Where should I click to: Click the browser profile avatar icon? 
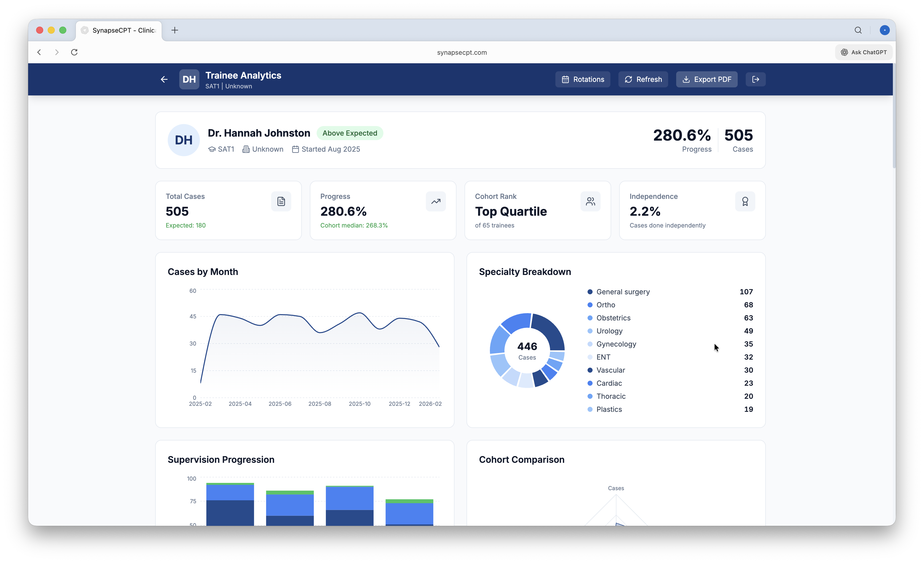(884, 30)
